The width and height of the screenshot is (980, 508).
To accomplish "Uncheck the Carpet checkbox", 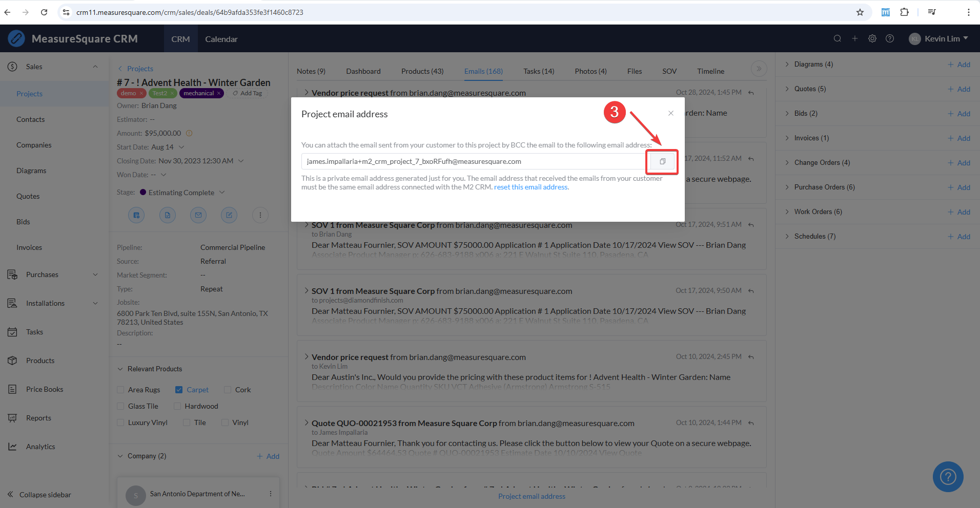I will pos(179,390).
